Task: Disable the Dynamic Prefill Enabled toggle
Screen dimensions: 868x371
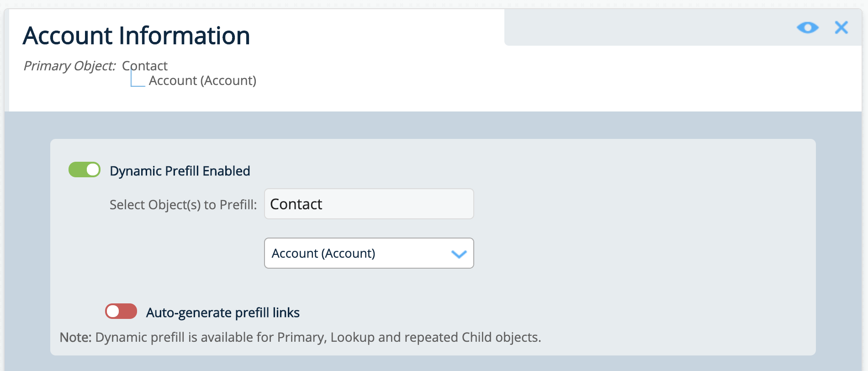Action: click(85, 170)
